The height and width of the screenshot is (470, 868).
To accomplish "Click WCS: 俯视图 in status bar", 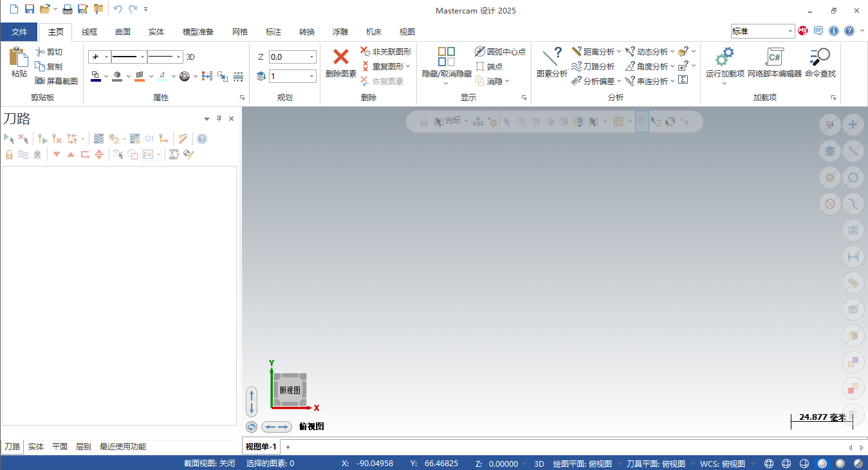I will tap(723, 464).
